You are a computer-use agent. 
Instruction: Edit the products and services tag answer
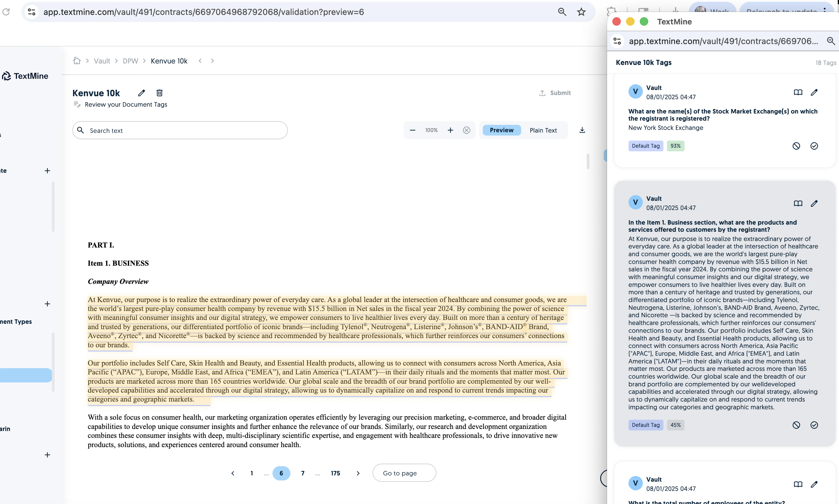coord(814,203)
